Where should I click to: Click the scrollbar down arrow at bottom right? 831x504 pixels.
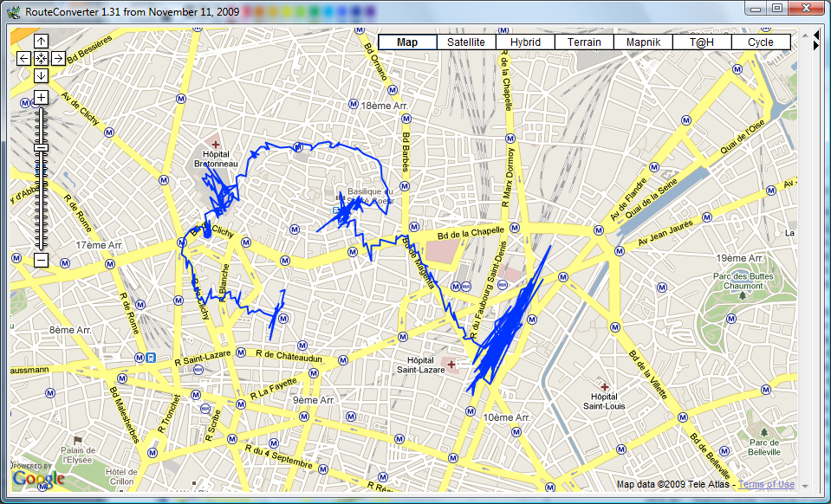tap(805, 486)
